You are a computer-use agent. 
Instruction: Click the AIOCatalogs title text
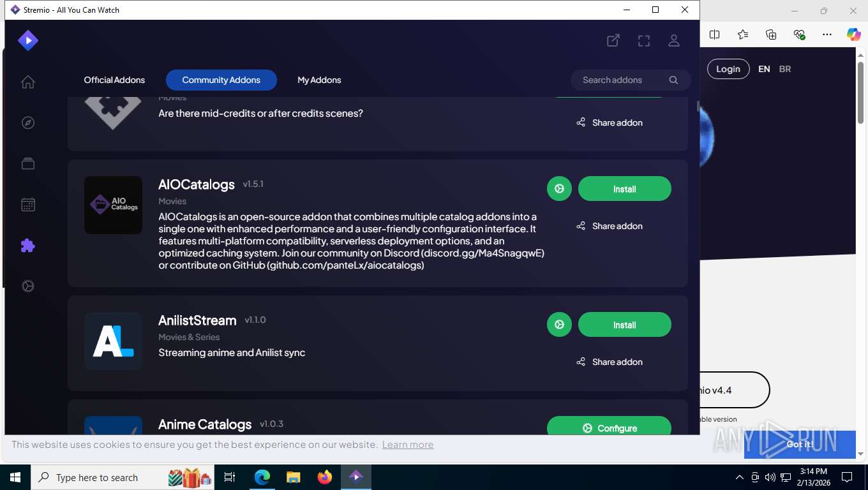pyautogui.click(x=197, y=184)
